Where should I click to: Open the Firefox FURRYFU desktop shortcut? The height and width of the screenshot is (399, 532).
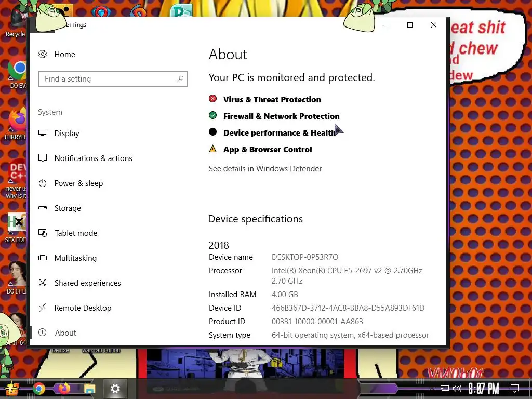[16, 124]
